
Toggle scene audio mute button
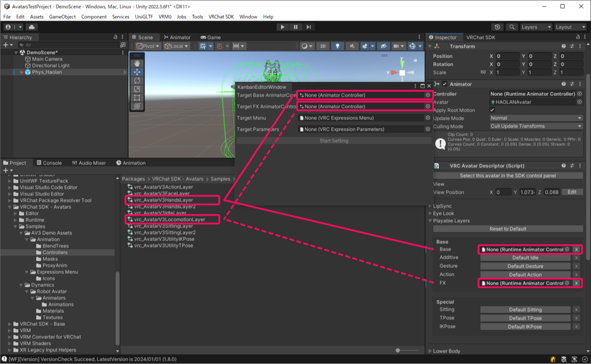pos(352,46)
